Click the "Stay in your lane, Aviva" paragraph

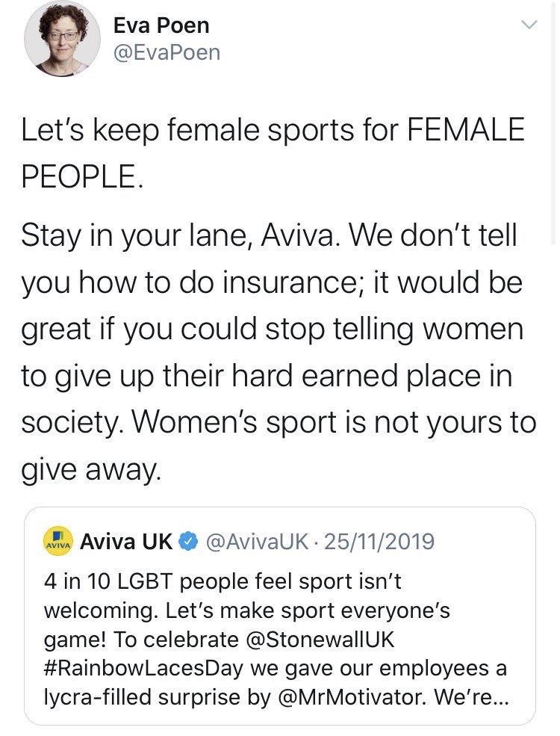[279, 352]
